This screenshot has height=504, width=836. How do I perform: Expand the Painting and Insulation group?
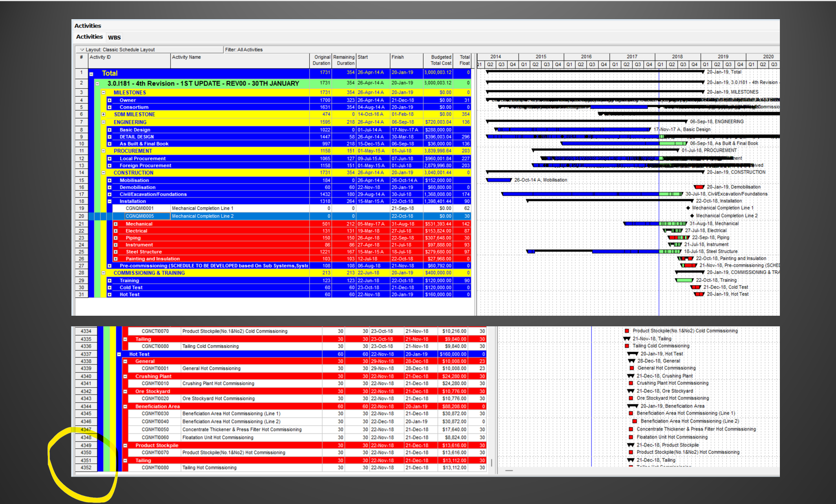click(116, 259)
